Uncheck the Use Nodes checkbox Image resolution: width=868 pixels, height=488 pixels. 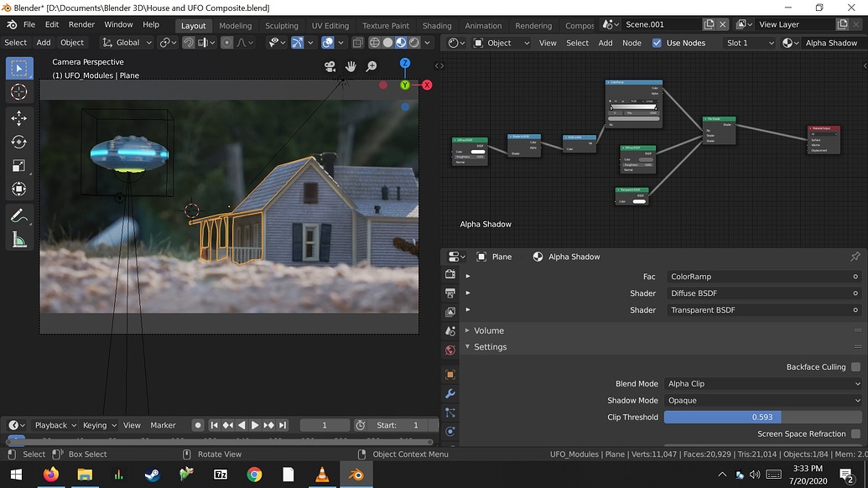657,43
